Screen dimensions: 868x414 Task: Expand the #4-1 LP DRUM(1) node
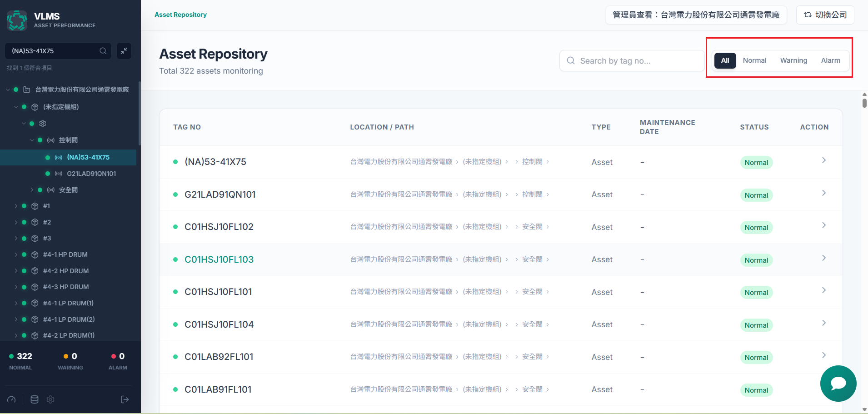coord(16,303)
